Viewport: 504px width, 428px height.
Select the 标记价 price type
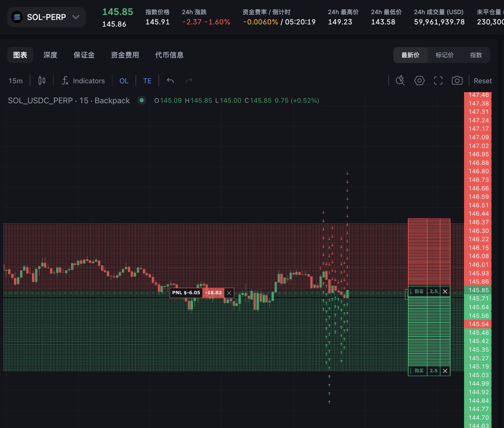444,55
